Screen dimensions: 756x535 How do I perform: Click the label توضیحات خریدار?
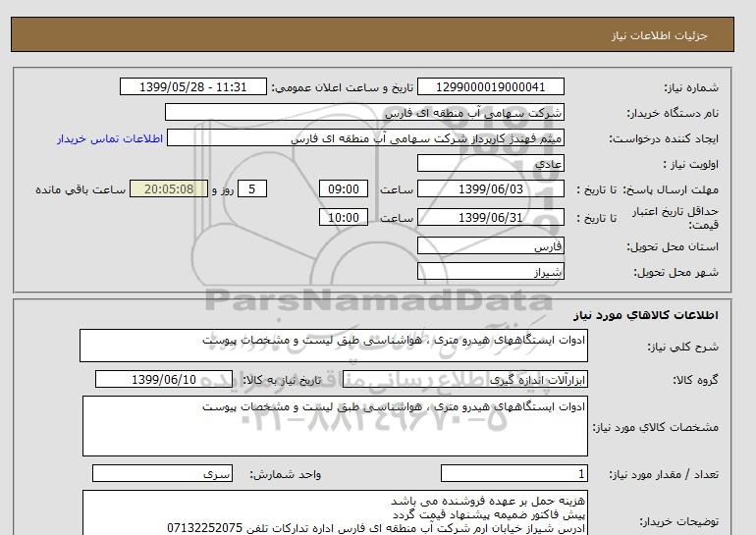[678, 521]
